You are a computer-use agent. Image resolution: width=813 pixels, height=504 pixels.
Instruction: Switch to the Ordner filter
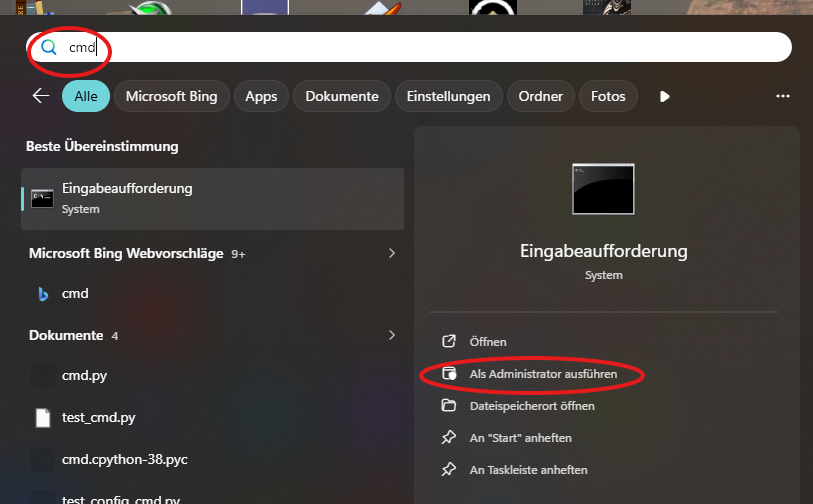tap(541, 96)
